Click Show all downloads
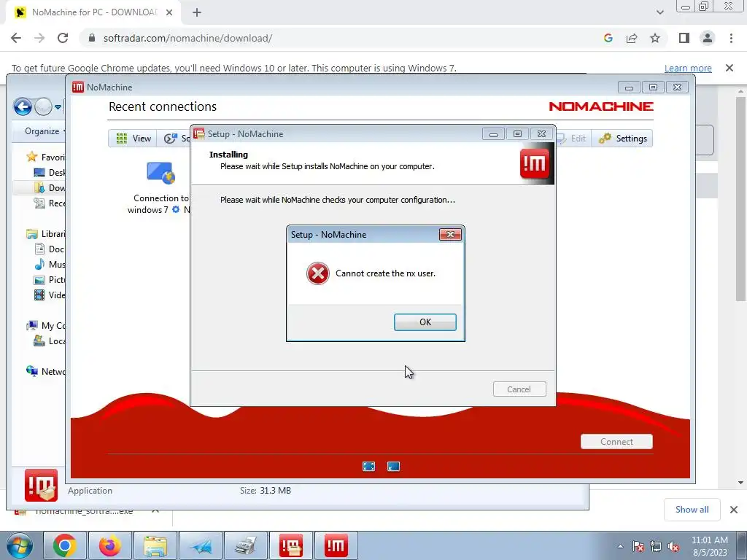The image size is (747, 560). tap(692, 510)
